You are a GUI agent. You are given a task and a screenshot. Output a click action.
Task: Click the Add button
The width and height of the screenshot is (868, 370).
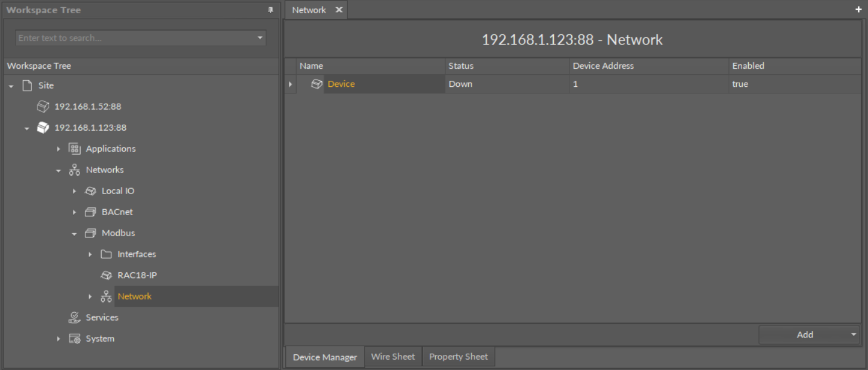coord(804,334)
